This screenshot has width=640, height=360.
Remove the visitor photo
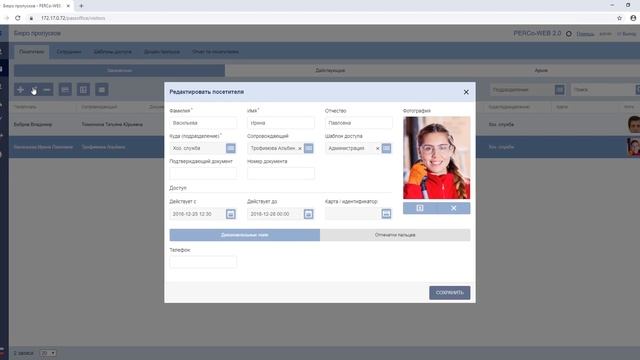(453, 208)
